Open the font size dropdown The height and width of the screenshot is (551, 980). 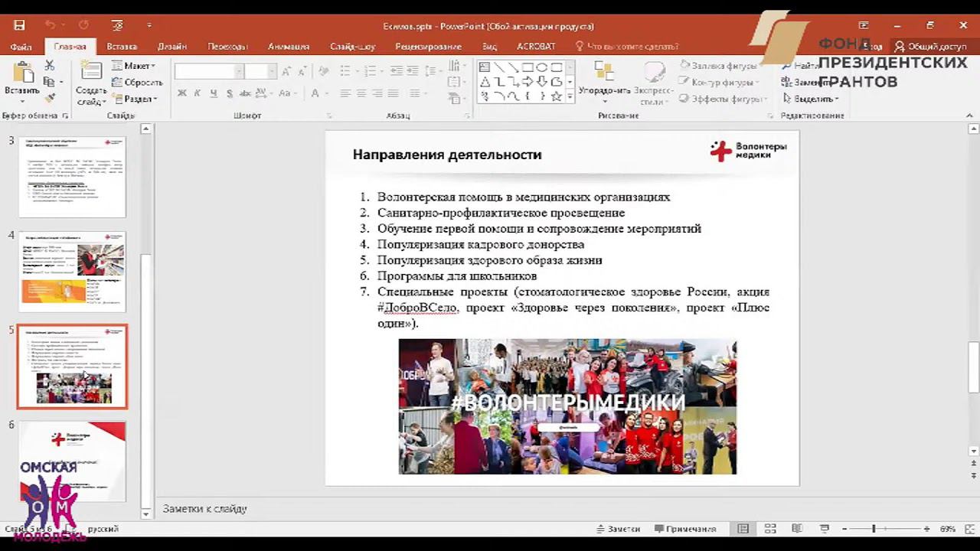272,71
